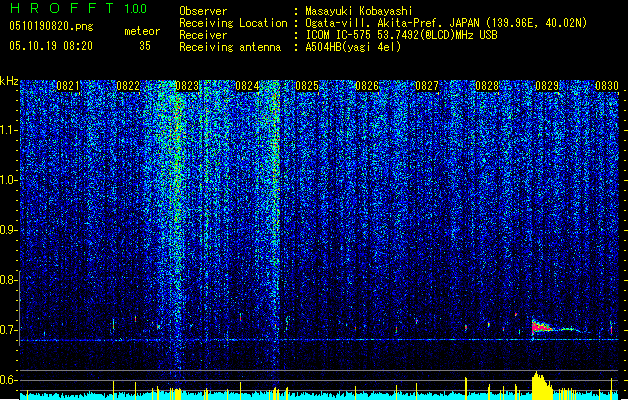Click the 0821 time marker
The image size is (629, 400).
pyautogui.click(x=68, y=86)
